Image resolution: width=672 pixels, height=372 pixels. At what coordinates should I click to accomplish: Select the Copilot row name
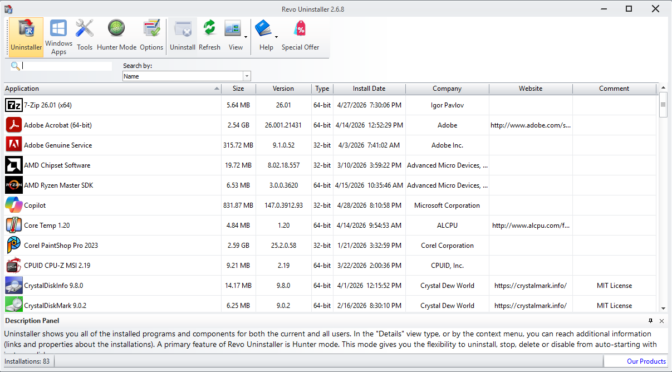(x=35, y=205)
